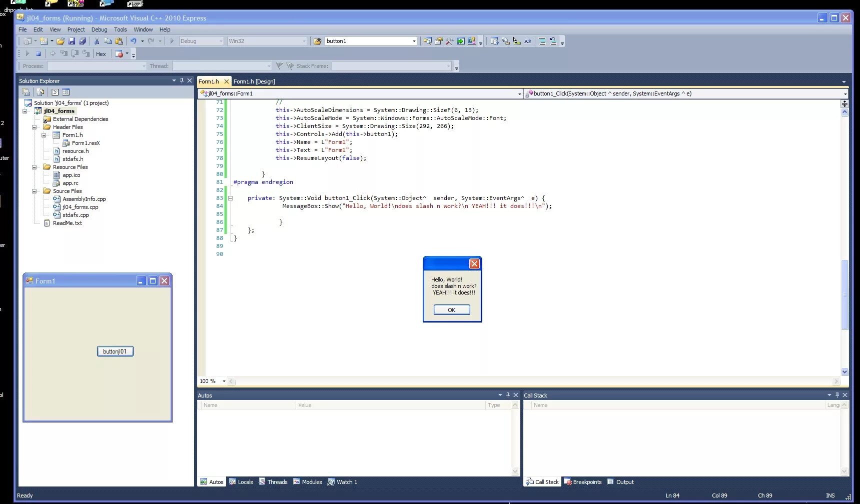Image resolution: width=860 pixels, height=504 pixels.
Task: Open the File menu
Action: (23, 29)
